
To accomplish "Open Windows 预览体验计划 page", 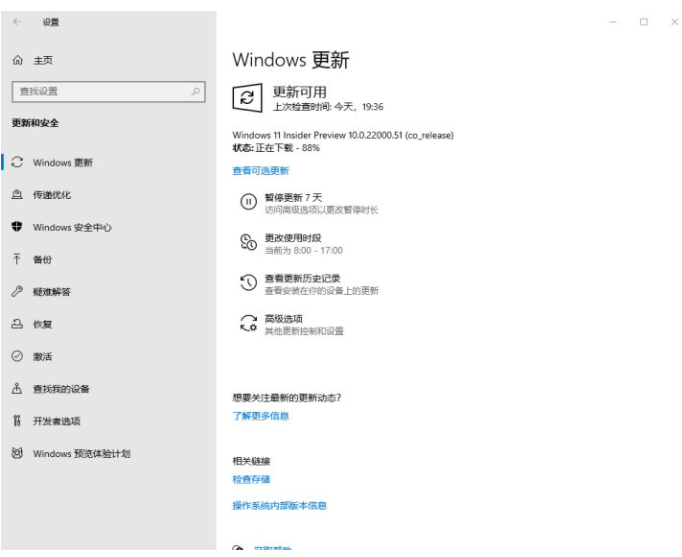I will click(82, 454).
